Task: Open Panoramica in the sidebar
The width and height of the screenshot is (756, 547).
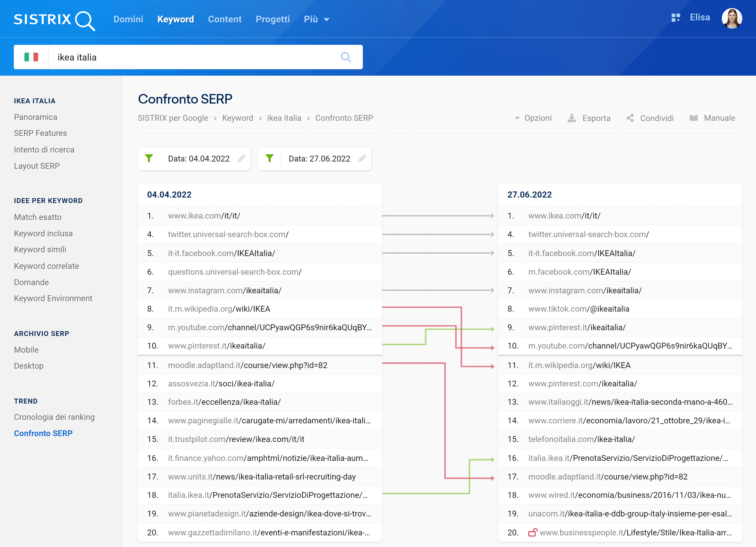Action: click(36, 117)
